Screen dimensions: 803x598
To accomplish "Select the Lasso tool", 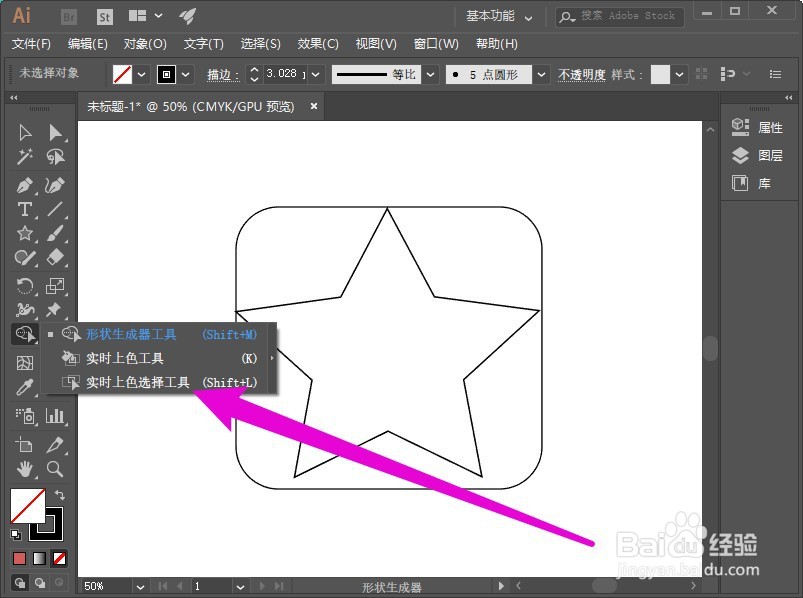I will [55, 157].
